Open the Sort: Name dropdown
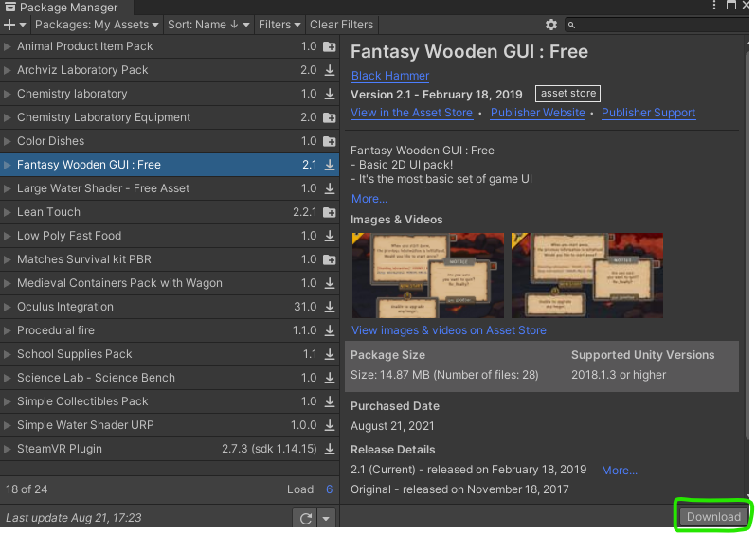756x533 pixels. 208,25
